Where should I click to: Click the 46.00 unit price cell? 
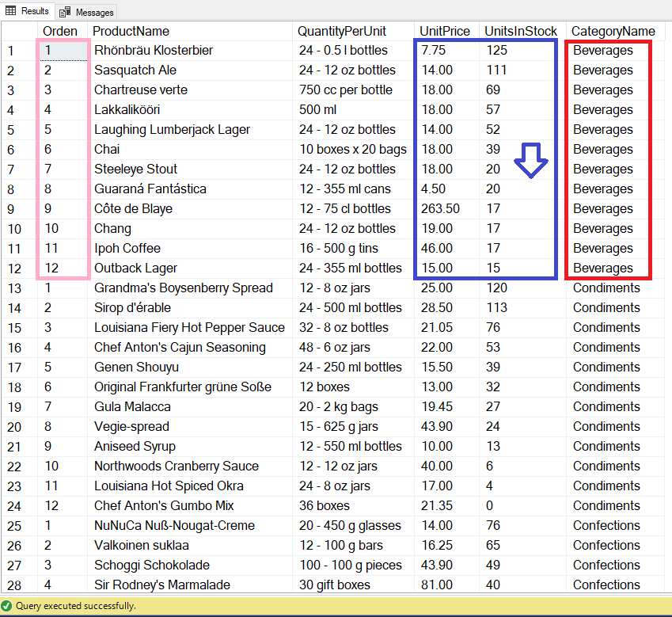(447, 248)
